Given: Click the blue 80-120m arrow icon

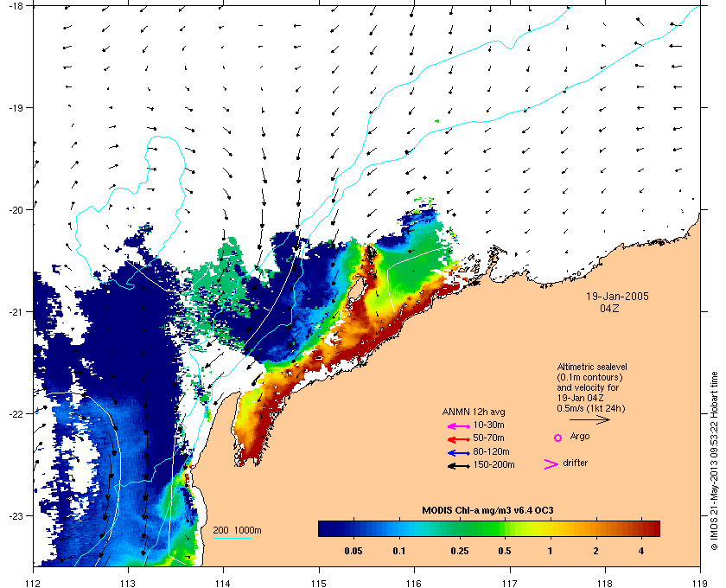Looking at the screenshot, I should pos(459,453).
